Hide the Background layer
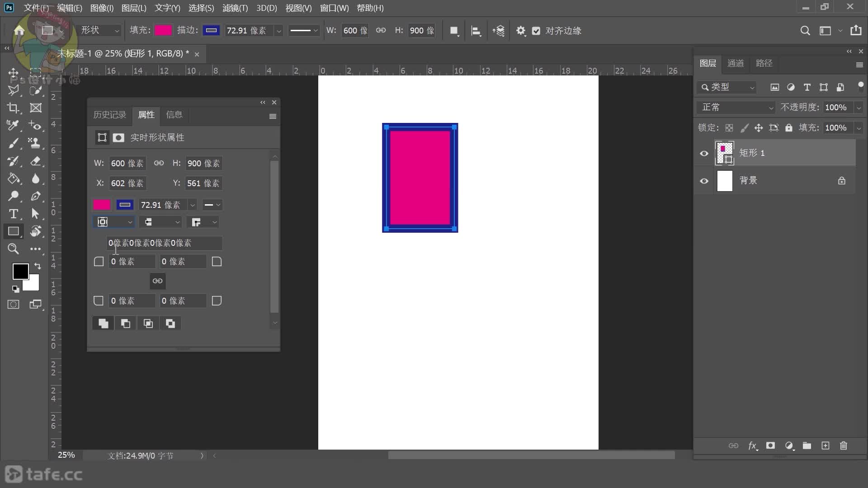This screenshot has width=868, height=488. pyautogui.click(x=704, y=181)
